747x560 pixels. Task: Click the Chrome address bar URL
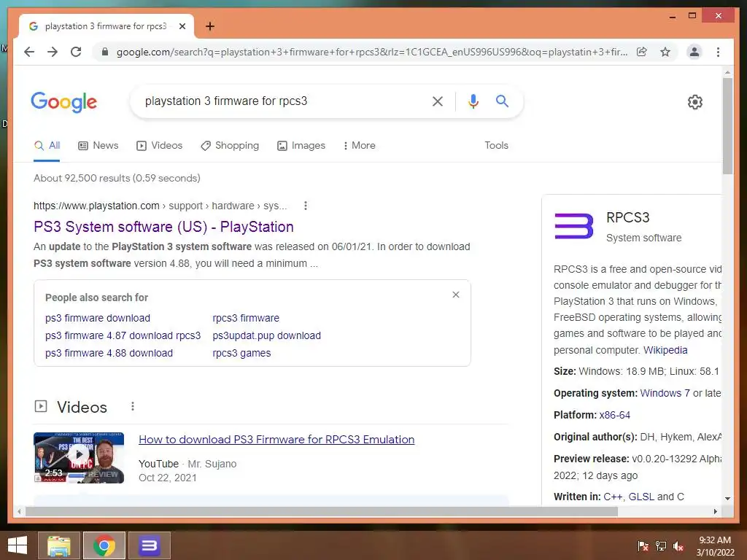tap(371, 52)
